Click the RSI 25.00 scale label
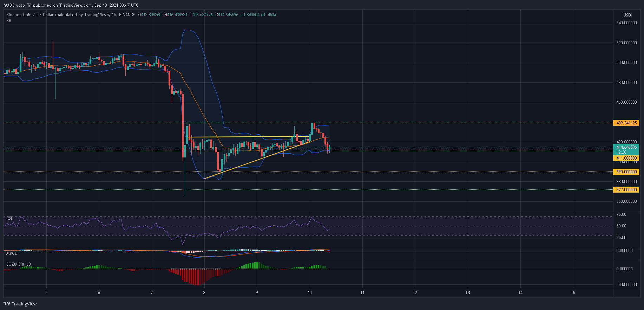Image resolution: width=644 pixels, height=310 pixels. [x=622, y=238]
